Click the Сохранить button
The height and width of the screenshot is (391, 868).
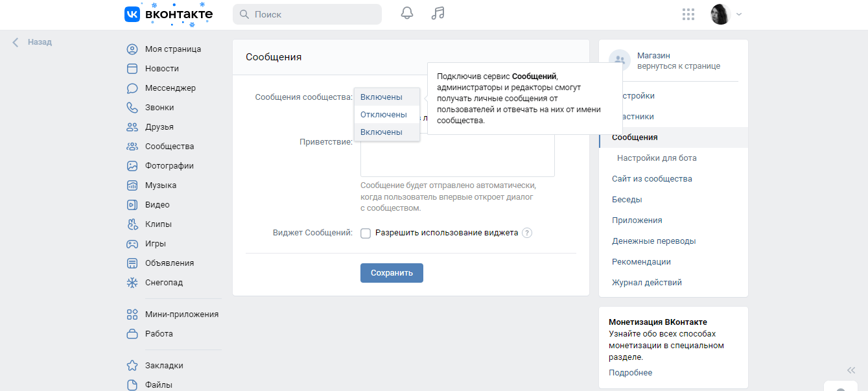tap(392, 273)
